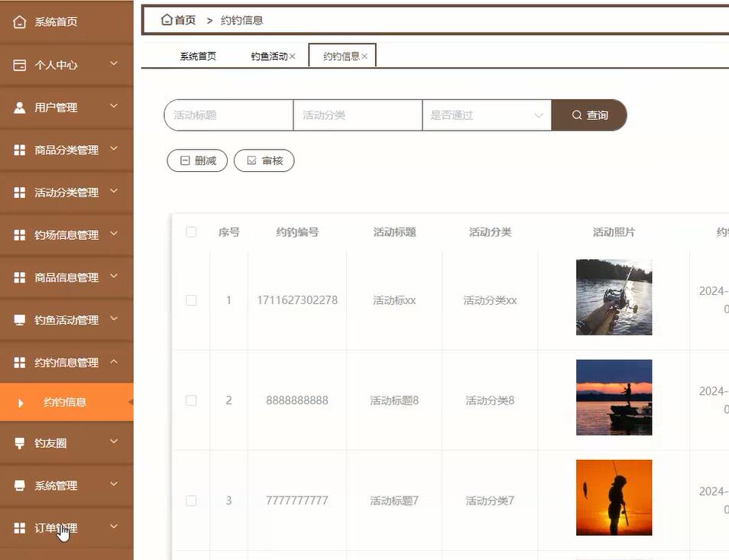The width and height of the screenshot is (729, 560).
Task: Check the row checkbox for 活动标题8
Action: pyautogui.click(x=191, y=400)
